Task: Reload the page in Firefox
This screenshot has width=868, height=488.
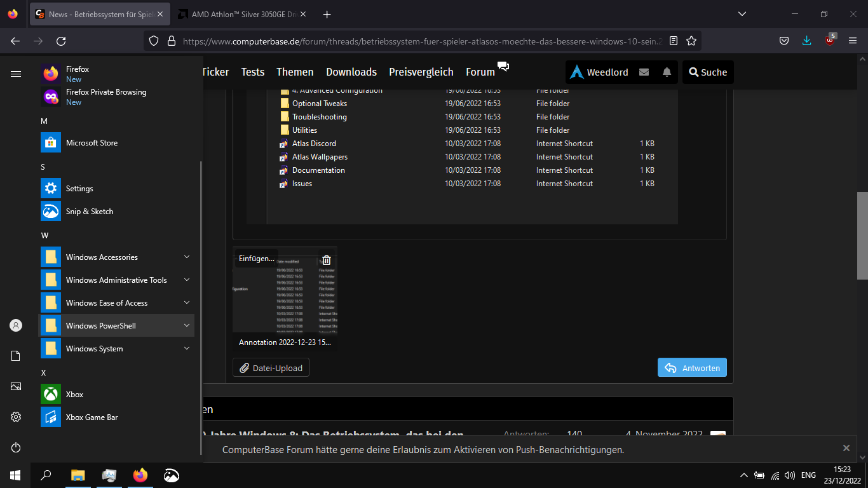Action: (61, 41)
